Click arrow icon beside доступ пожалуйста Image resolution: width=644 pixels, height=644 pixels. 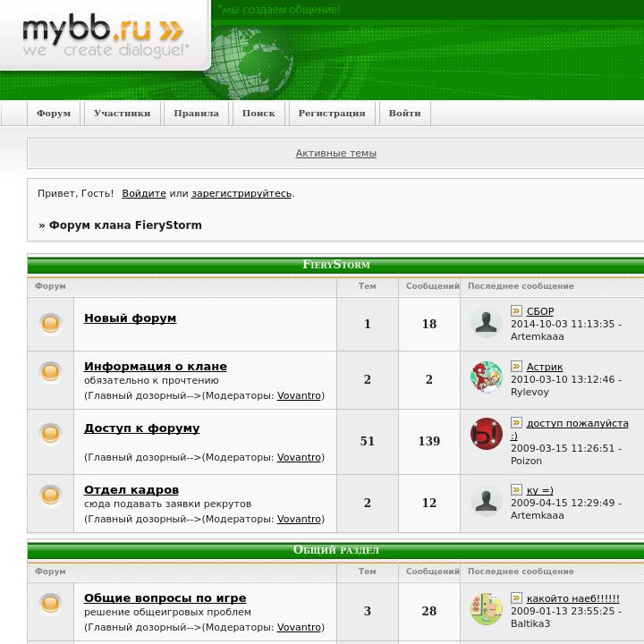click(x=516, y=422)
